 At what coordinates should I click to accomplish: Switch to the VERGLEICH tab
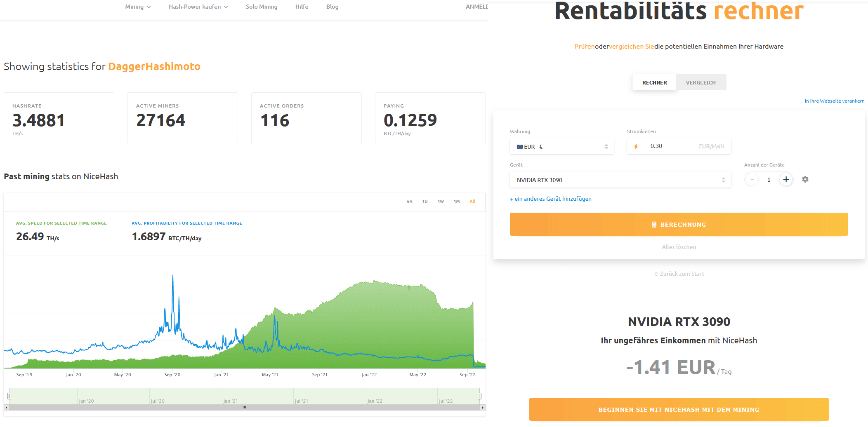click(701, 82)
